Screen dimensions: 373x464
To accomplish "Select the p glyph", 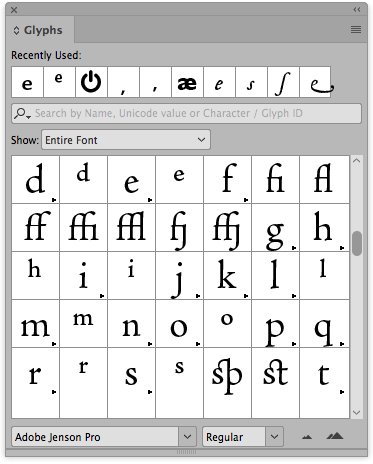I will point(275,323).
